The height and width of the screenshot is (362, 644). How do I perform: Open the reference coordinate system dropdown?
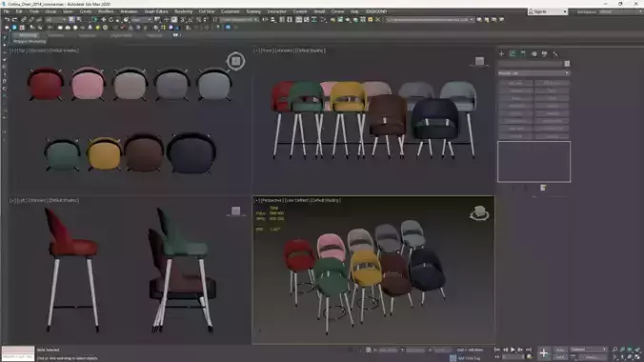click(142, 19)
